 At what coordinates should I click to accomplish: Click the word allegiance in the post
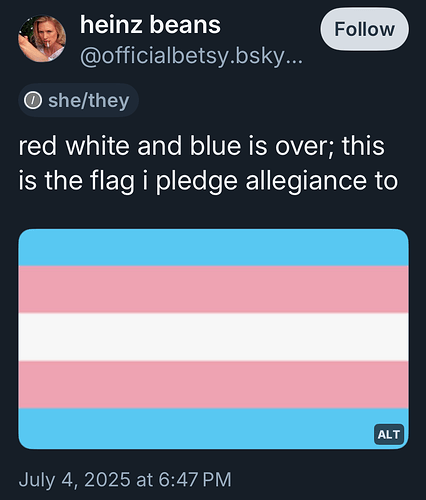306,182
